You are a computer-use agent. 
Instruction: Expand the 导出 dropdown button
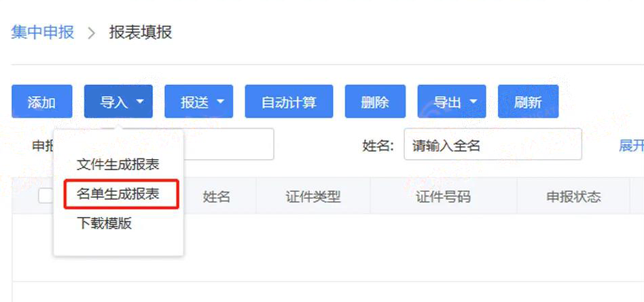click(452, 101)
